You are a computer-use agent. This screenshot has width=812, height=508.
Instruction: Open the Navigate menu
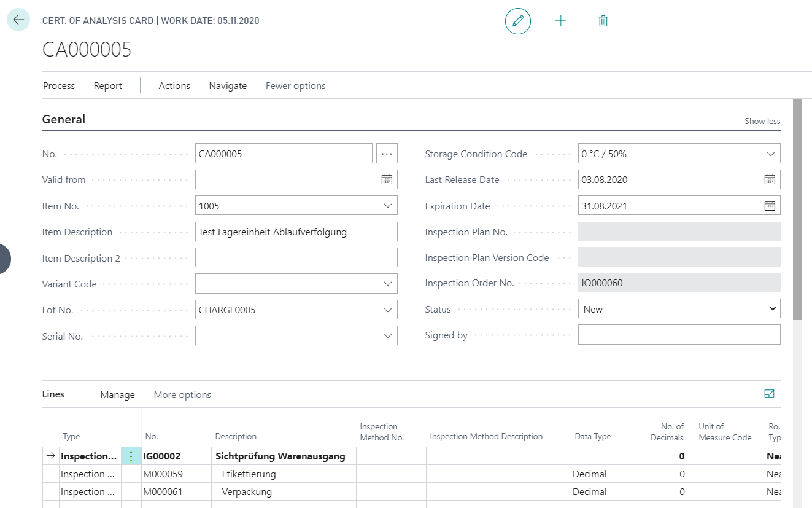coord(228,86)
